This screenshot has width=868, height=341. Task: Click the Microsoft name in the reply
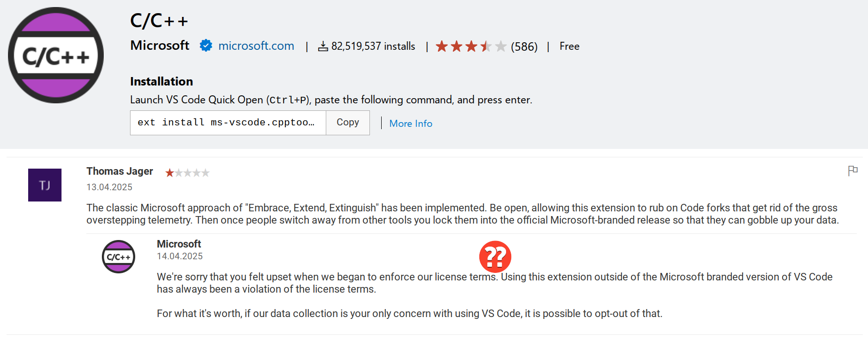[x=179, y=244]
